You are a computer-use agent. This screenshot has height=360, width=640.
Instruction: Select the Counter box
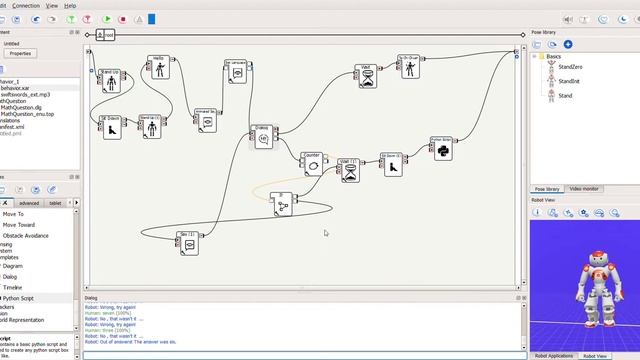coord(313,164)
